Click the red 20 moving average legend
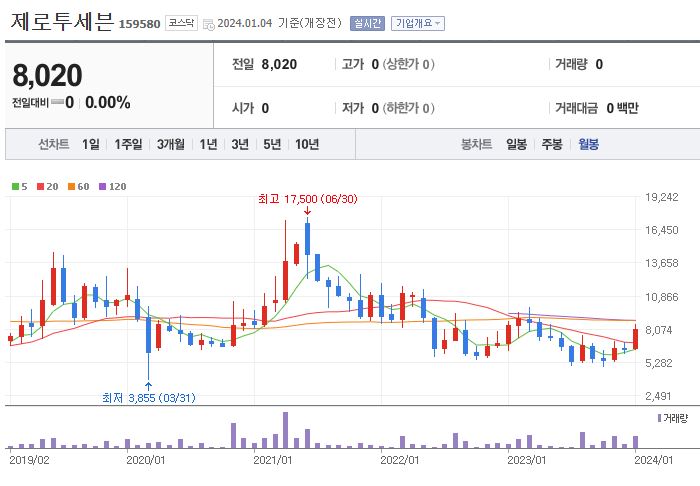The width and height of the screenshot is (700, 486). pos(48,187)
